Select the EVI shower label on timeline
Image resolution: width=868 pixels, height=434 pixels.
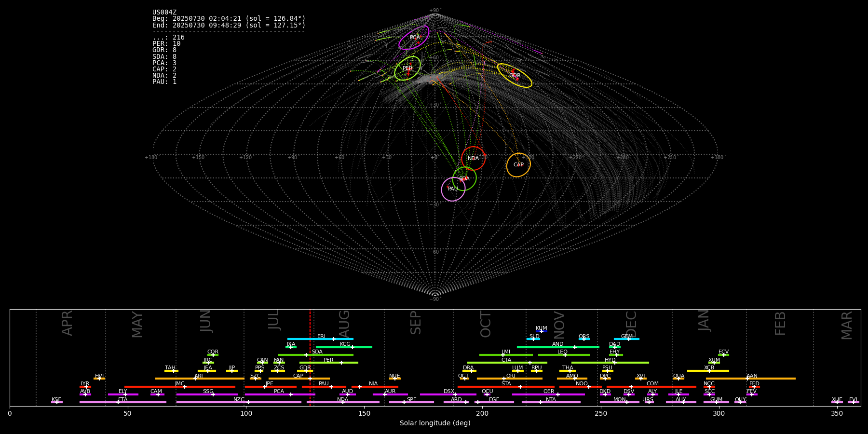pos(853,400)
